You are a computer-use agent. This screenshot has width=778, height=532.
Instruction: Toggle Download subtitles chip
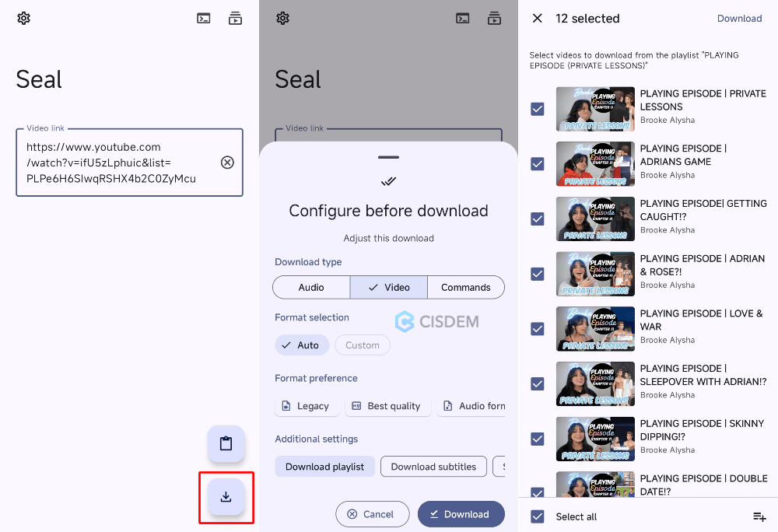point(433,467)
